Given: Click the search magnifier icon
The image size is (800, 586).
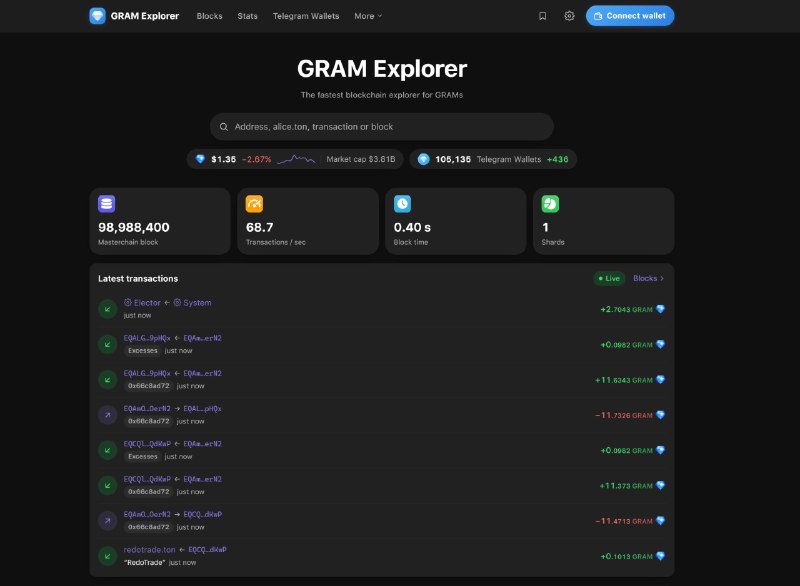Looking at the screenshot, I should tap(223, 126).
